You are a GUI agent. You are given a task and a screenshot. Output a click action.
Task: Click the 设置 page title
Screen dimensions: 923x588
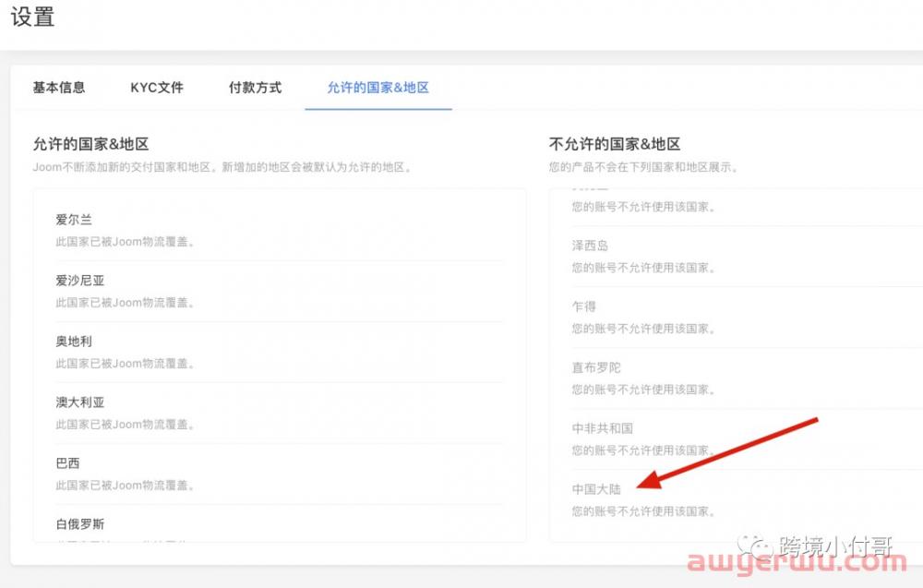pos(32,17)
